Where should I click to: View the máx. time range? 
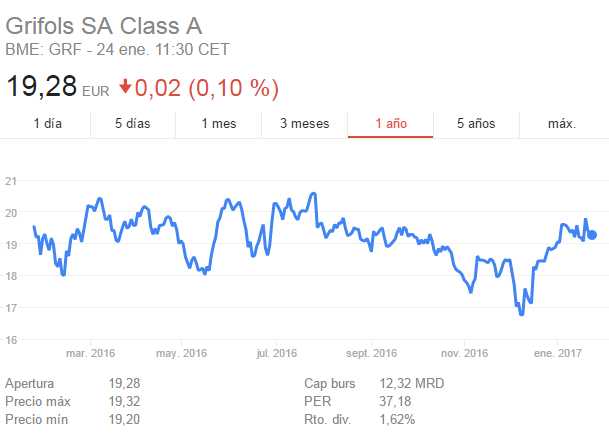coord(562,124)
